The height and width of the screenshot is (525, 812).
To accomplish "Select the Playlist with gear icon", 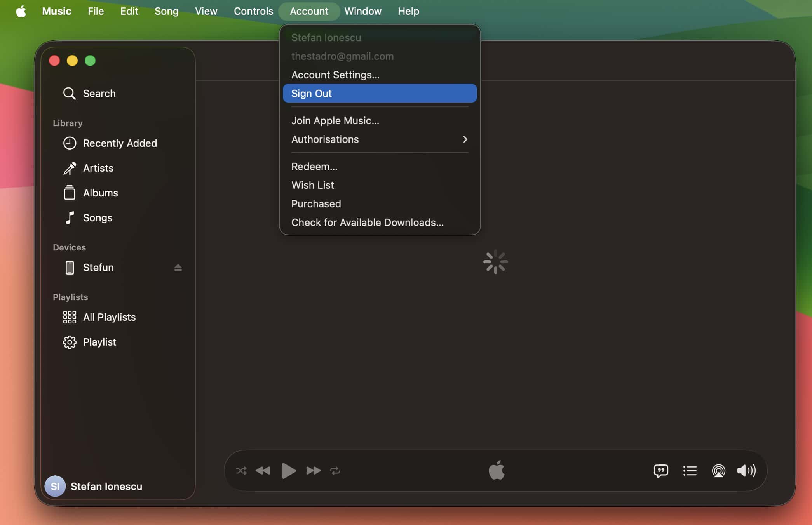I will pyautogui.click(x=99, y=342).
